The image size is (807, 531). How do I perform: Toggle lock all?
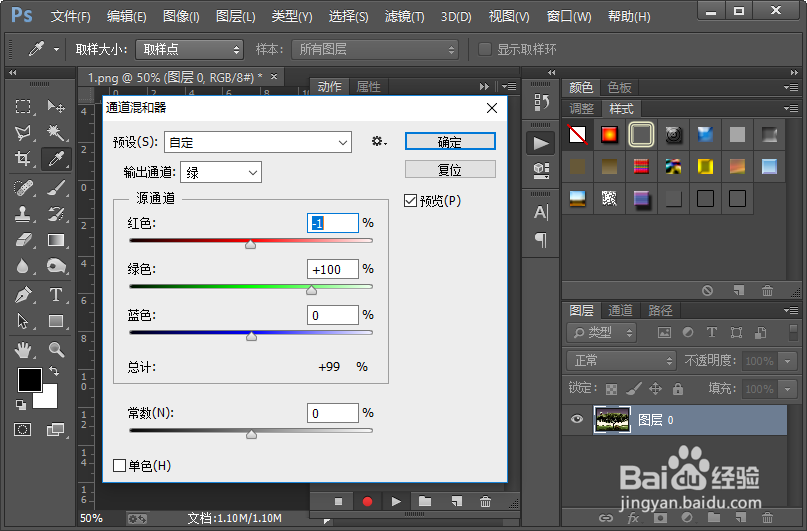(x=678, y=389)
